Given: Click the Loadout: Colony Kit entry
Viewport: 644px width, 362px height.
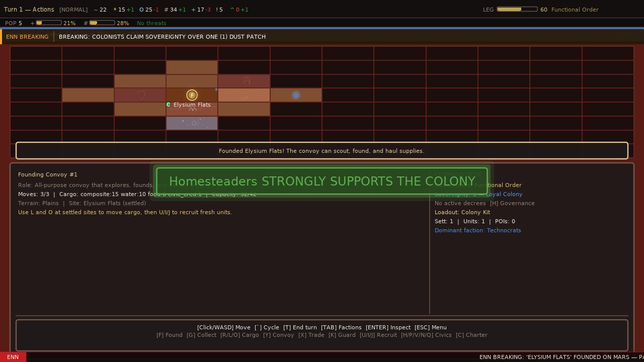Looking at the screenshot, I should [462, 212].
